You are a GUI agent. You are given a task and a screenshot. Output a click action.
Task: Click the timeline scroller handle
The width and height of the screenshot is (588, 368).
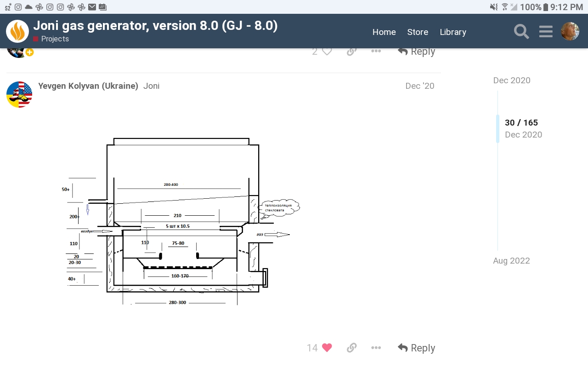[x=498, y=129]
